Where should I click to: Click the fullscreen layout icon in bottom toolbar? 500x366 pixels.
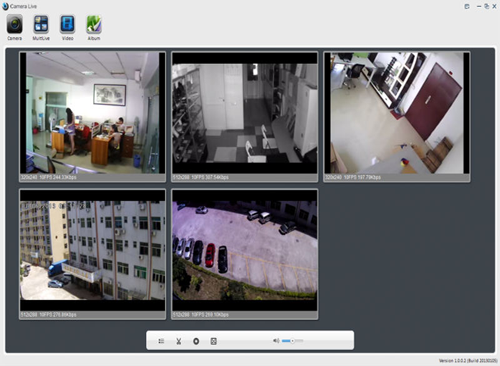coord(214,341)
